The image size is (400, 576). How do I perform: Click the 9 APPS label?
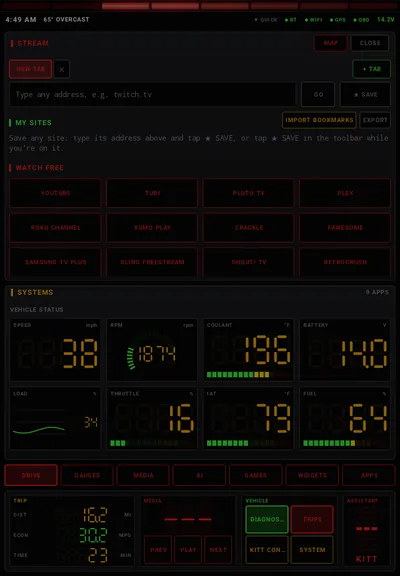point(377,292)
